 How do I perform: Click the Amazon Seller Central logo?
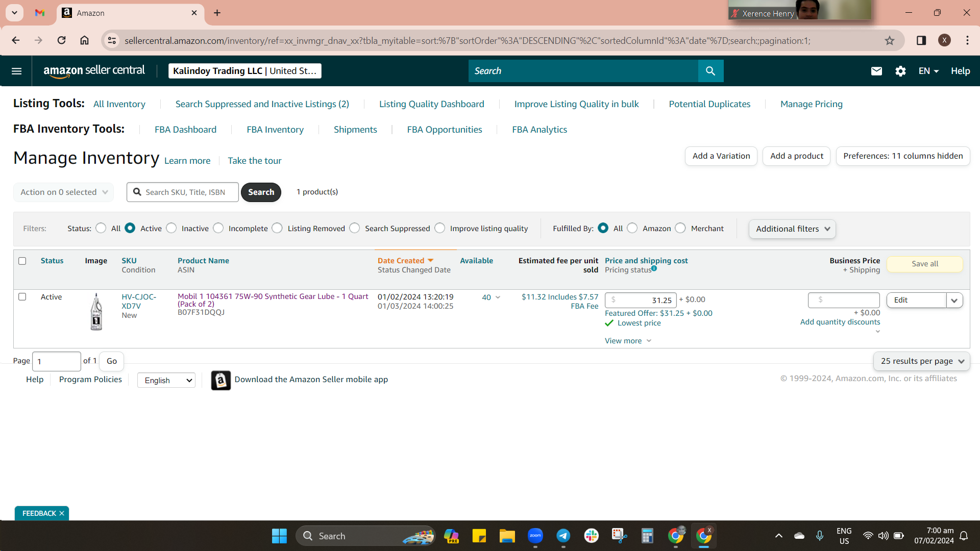point(94,71)
